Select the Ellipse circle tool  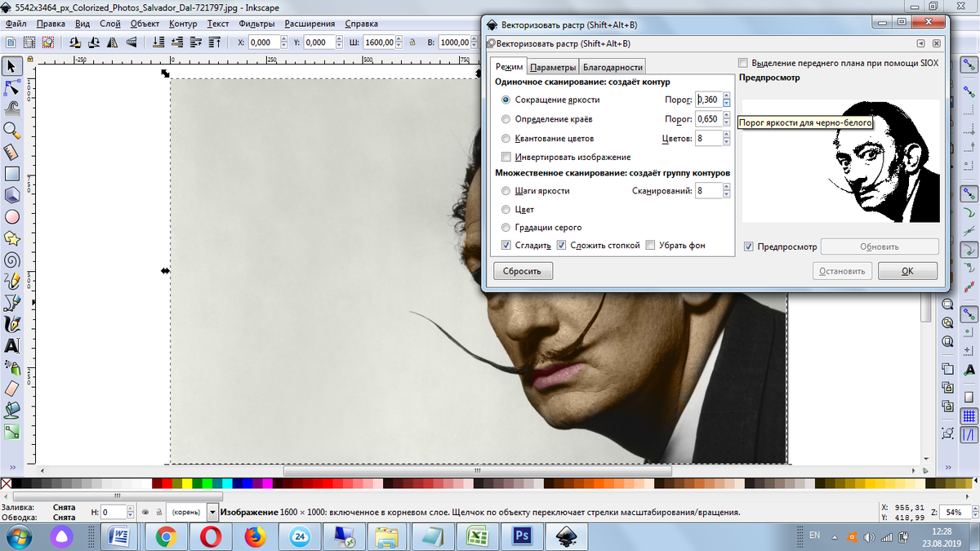(12, 216)
